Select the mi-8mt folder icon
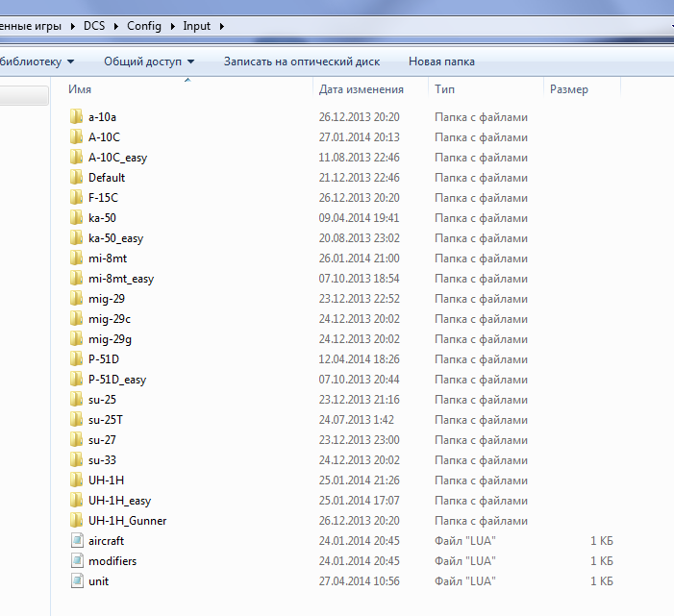674x616 pixels. (77, 259)
